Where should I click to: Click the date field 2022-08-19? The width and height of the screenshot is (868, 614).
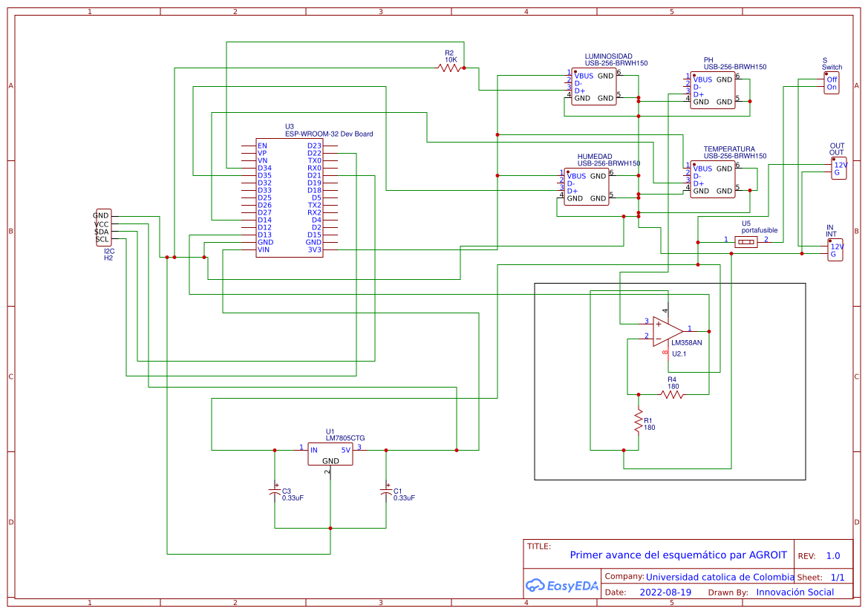coord(665,592)
